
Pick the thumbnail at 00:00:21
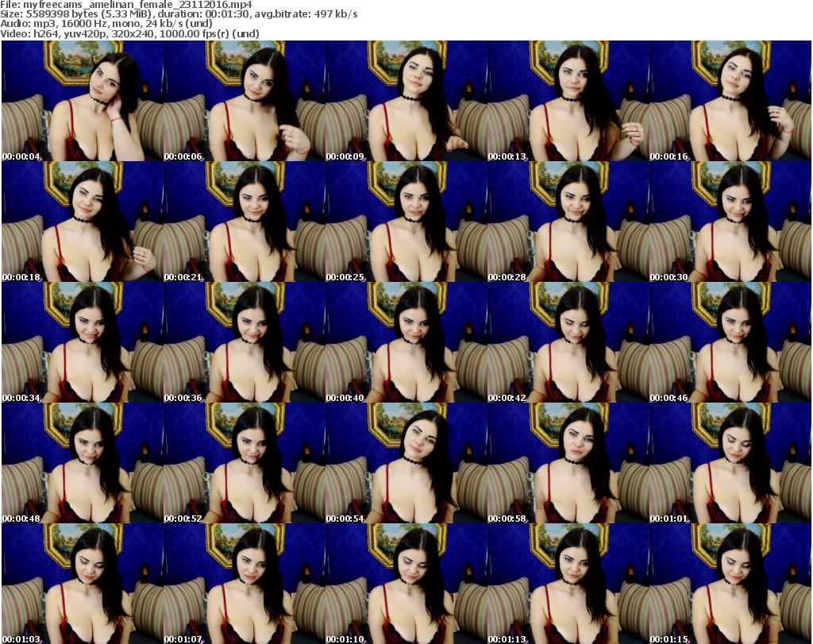(x=245, y=222)
